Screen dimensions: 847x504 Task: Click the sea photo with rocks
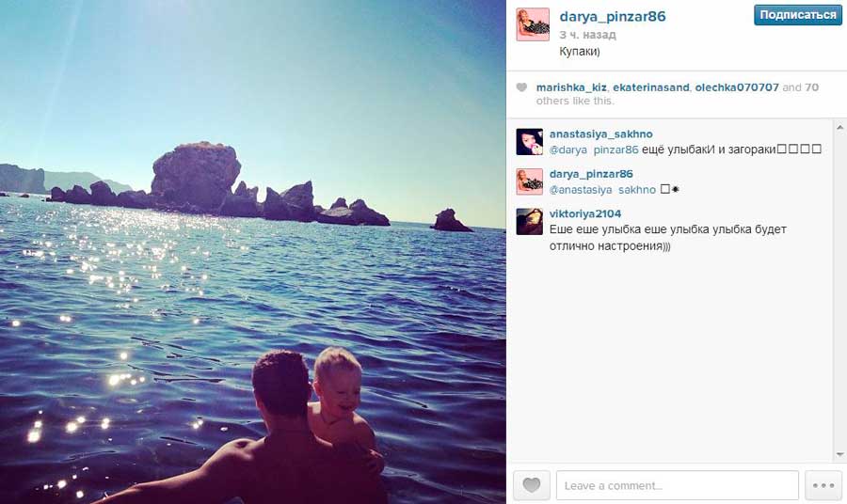click(253, 252)
